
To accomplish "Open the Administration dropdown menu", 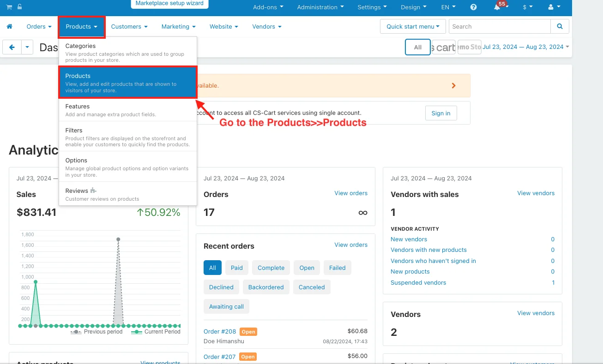I will click(x=320, y=7).
